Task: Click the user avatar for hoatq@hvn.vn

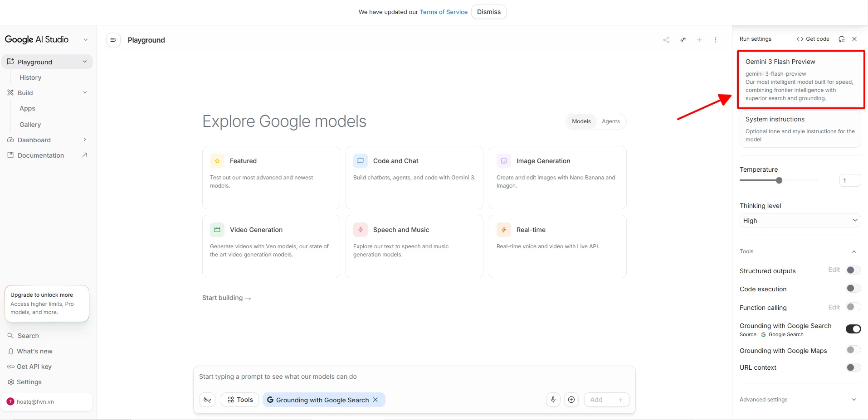Action: [x=10, y=402]
